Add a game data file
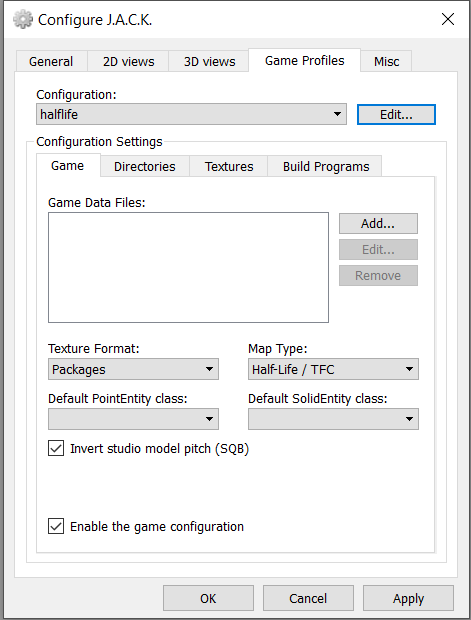Screen dimensions: 471x620 tap(378, 223)
